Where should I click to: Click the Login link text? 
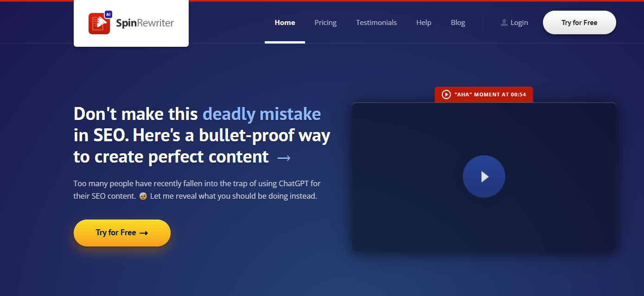tap(519, 22)
